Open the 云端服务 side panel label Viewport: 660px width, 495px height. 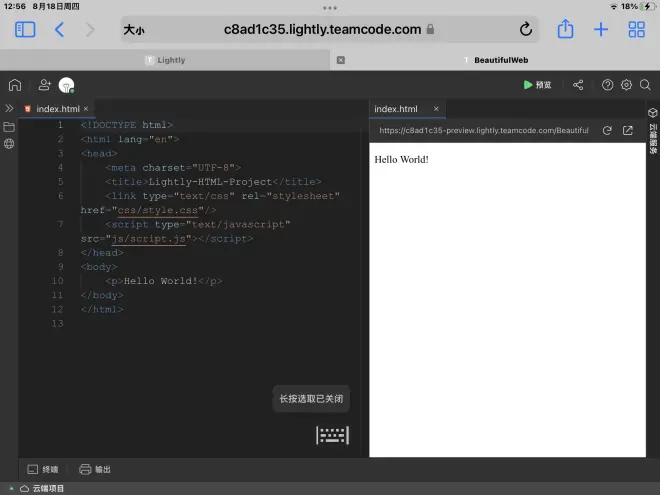653,139
